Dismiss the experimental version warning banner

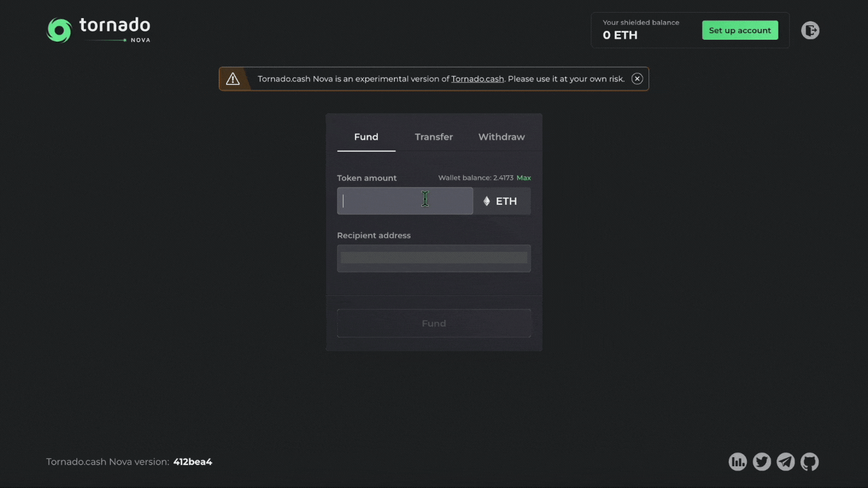(x=637, y=79)
